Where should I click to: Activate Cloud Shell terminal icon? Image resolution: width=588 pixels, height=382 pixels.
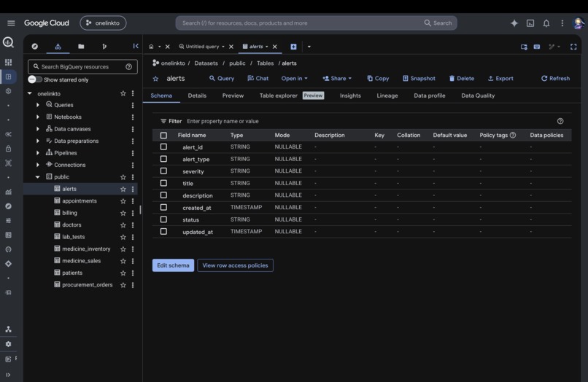[x=530, y=23]
